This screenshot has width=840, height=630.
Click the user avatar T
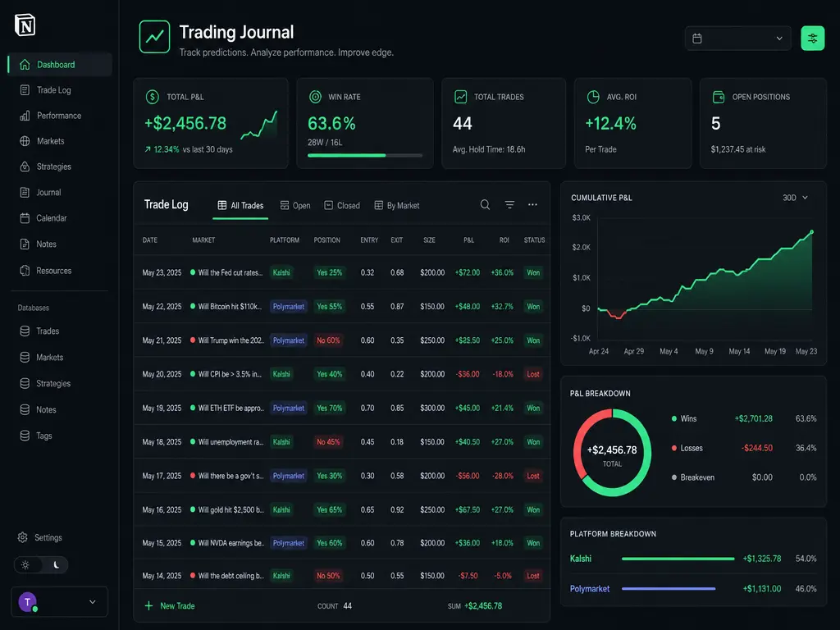[27, 602]
